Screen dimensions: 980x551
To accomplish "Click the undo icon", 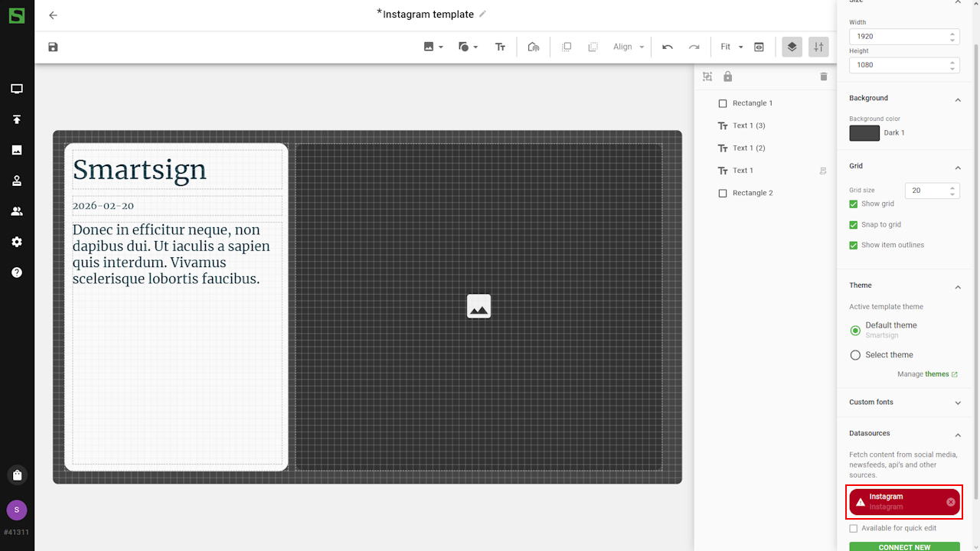I will 668,47.
